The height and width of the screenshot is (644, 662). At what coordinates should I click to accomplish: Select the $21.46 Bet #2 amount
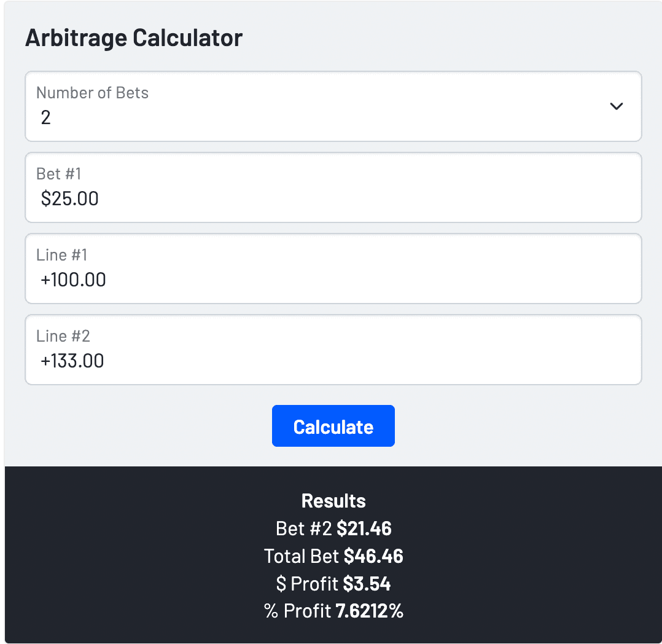364,528
